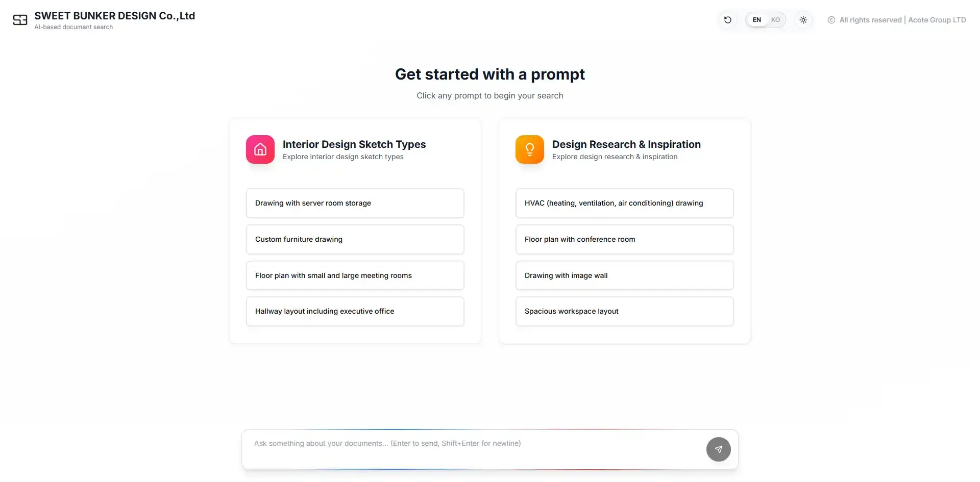Image resolution: width=980 pixels, height=482 pixels.
Task: Select 'Custom furniture drawing' prompt
Action: coord(355,239)
